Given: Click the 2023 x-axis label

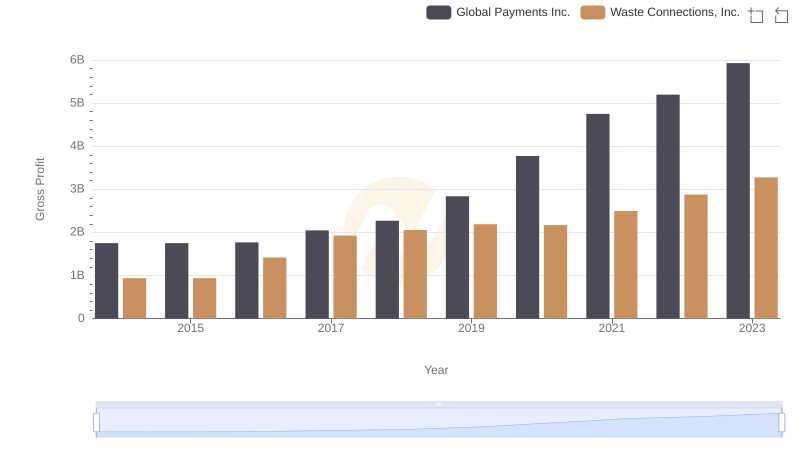Looking at the screenshot, I should click(752, 328).
